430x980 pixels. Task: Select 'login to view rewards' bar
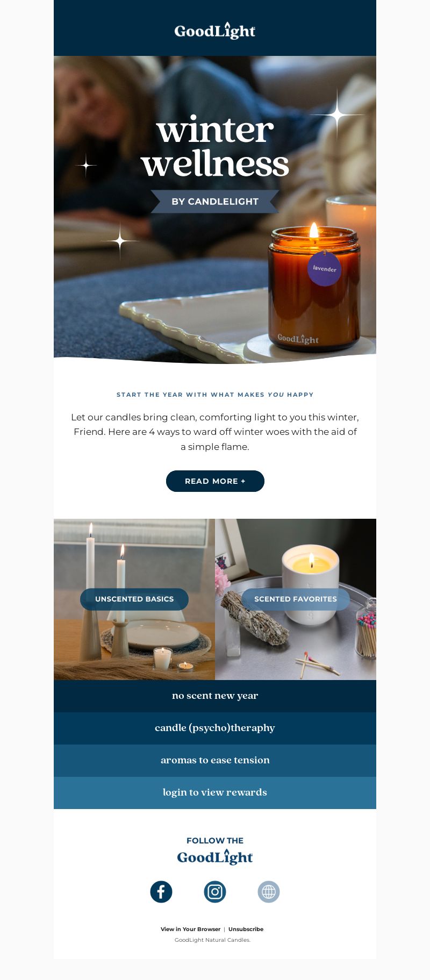click(215, 793)
